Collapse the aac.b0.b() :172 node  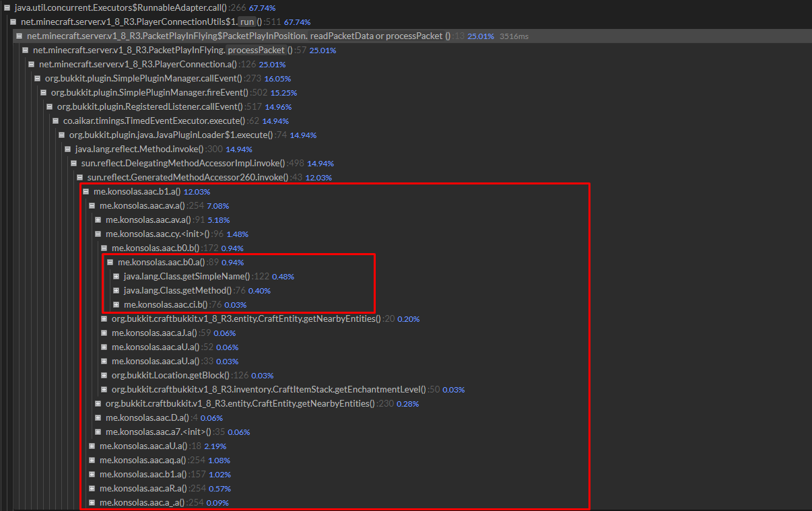pyautogui.click(x=104, y=248)
